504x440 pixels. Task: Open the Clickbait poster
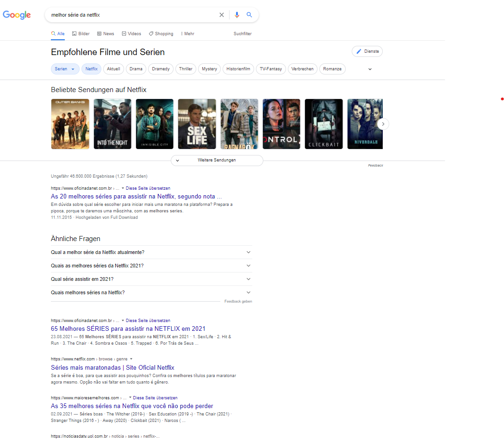[324, 124]
